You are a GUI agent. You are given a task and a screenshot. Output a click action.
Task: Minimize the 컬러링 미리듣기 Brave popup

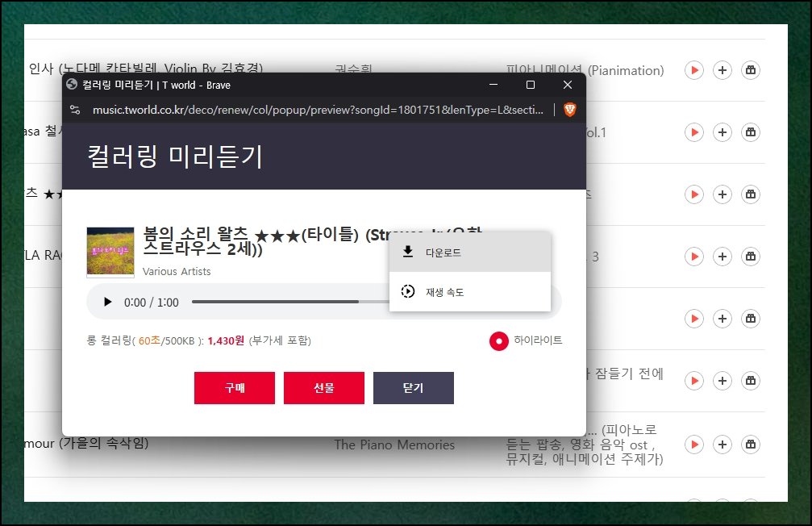[x=493, y=85]
